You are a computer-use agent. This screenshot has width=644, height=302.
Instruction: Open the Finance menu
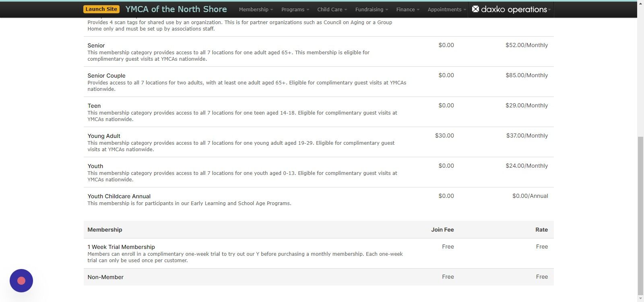pos(408,10)
